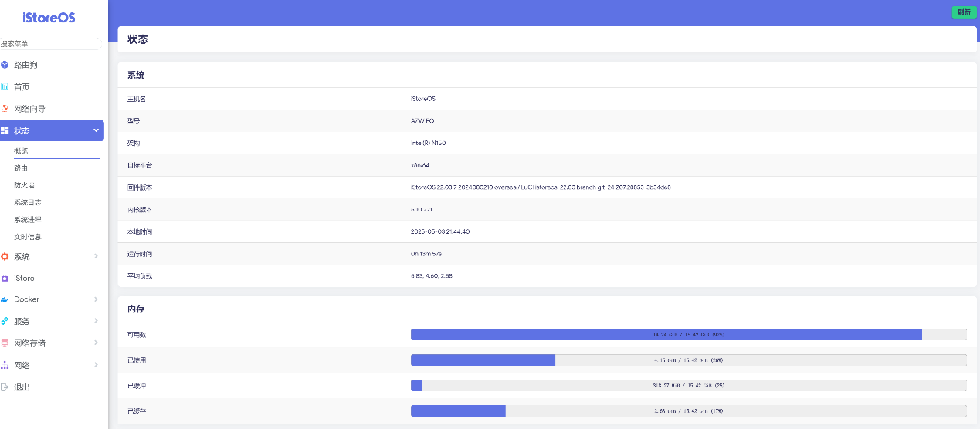
Task: Click the 路由狗 cube icon
Action: tap(5, 65)
